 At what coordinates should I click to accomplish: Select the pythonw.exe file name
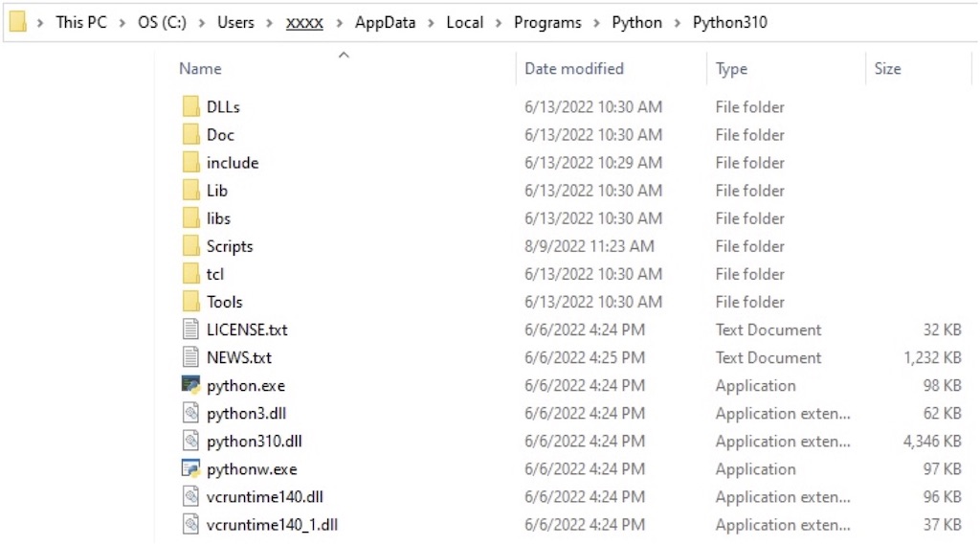pyautogui.click(x=252, y=469)
